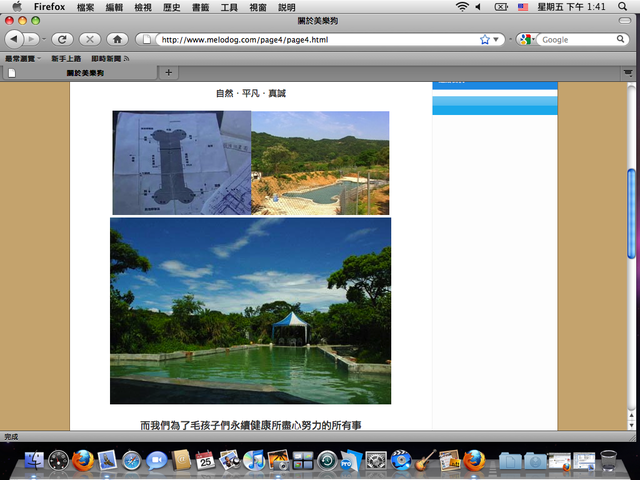
Task: Click in the Google search field
Action: click(x=580, y=39)
